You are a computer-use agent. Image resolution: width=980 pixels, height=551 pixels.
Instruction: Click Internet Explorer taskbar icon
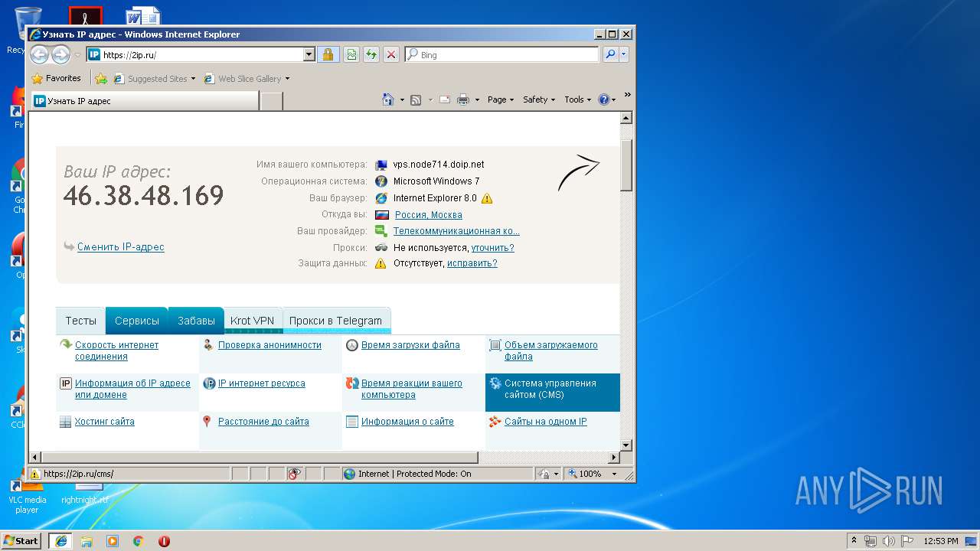pos(60,541)
